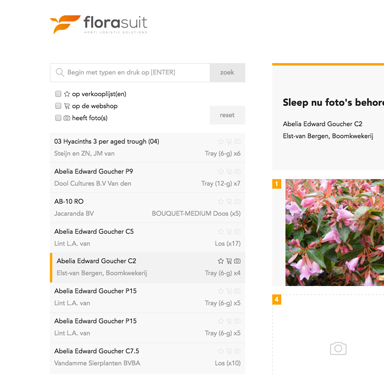The width and height of the screenshot is (384, 374).
Task: Click star icon on Abelia Edward Goucher C7.5 row
Action: point(221,351)
